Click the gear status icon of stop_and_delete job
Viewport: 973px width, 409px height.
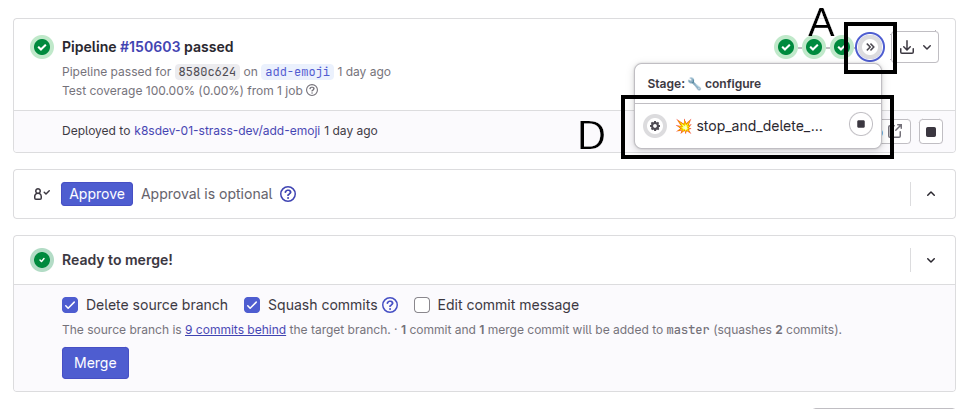pos(654,126)
